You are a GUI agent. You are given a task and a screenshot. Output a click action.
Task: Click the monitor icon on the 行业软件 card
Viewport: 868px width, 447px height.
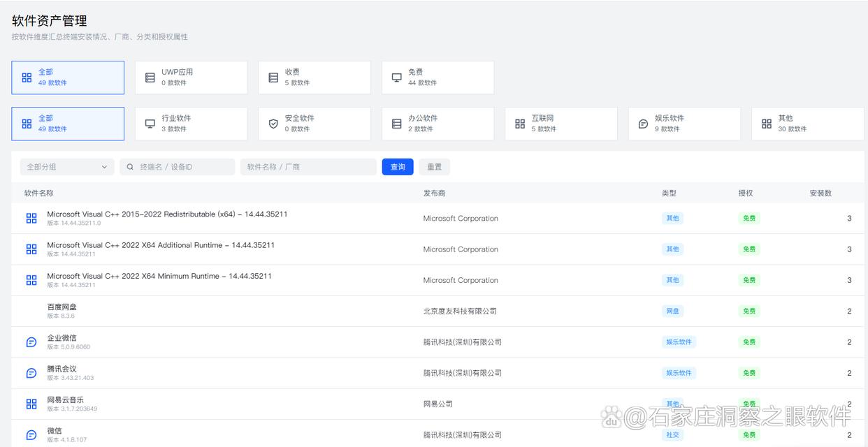pos(150,124)
